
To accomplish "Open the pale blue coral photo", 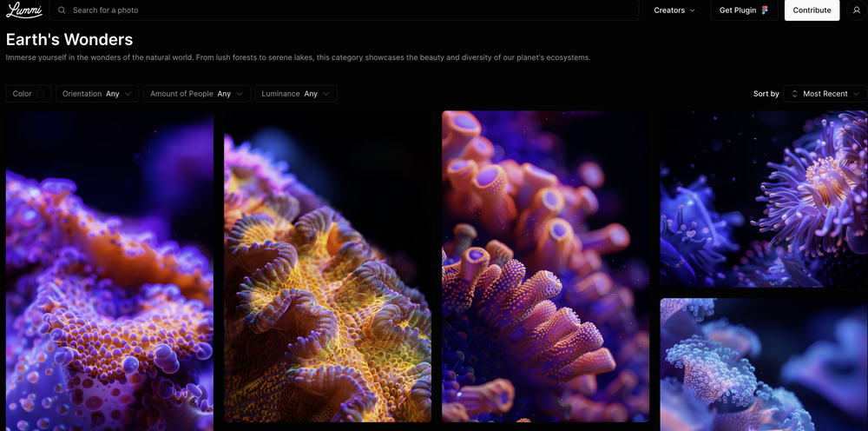I will 764,364.
